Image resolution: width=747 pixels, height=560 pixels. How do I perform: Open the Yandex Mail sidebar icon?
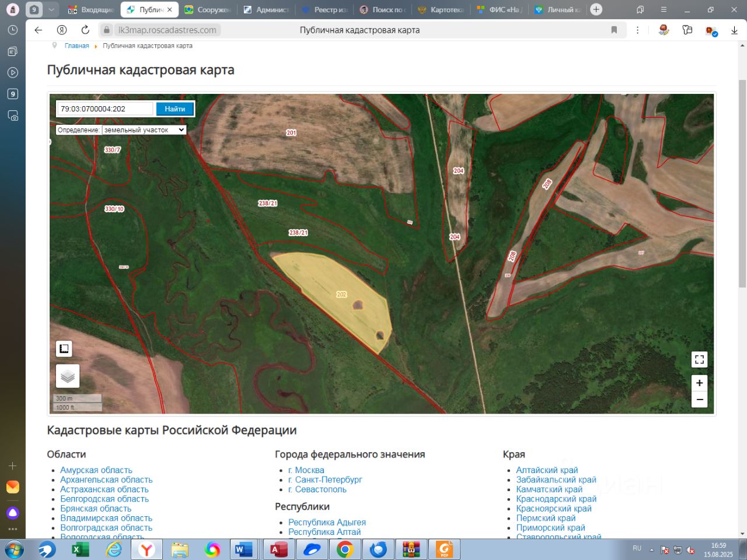(x=13, y=487)
